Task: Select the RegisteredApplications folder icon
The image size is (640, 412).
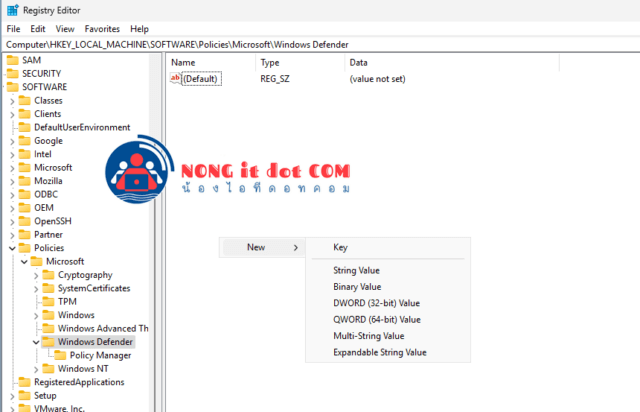Action: click(x=24, y=382)
